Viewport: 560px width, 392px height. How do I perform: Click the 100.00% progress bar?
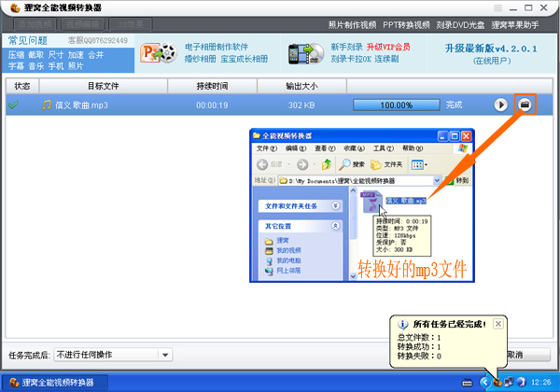[397, 105]
